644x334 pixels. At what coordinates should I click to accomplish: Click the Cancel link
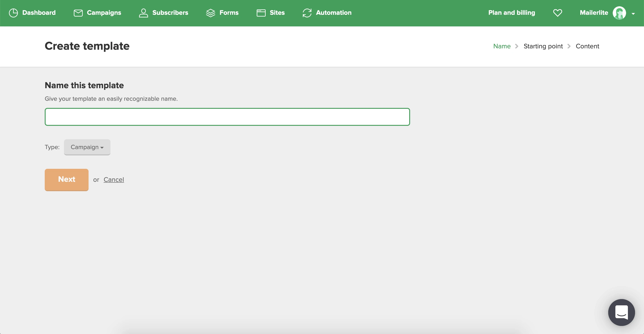114,180
